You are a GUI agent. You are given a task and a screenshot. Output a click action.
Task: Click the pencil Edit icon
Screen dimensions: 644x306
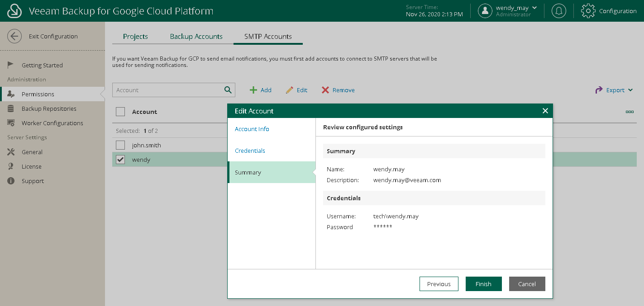coord(290,90)
